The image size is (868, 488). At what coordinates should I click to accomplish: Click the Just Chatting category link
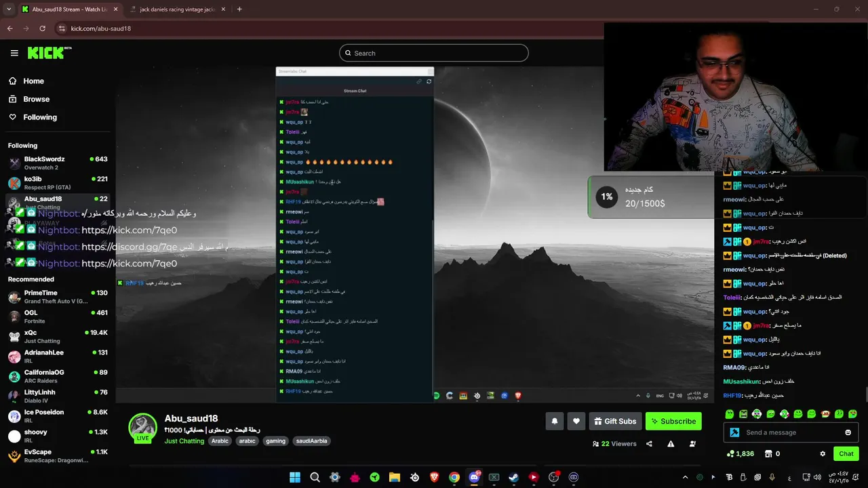point(184,441)
